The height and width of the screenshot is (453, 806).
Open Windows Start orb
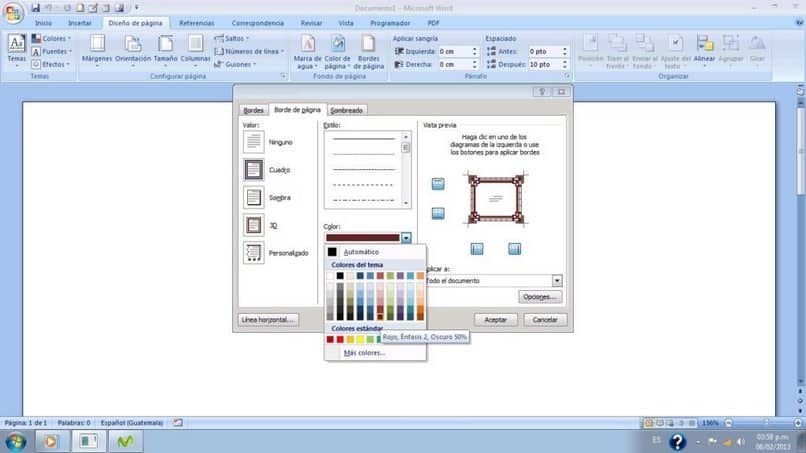click(16, 442)
